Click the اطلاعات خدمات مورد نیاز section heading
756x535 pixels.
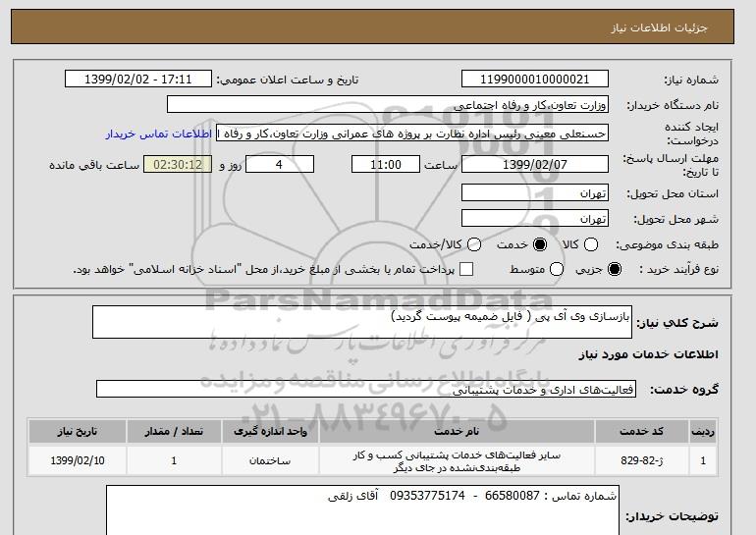click(x=648, y=354)
